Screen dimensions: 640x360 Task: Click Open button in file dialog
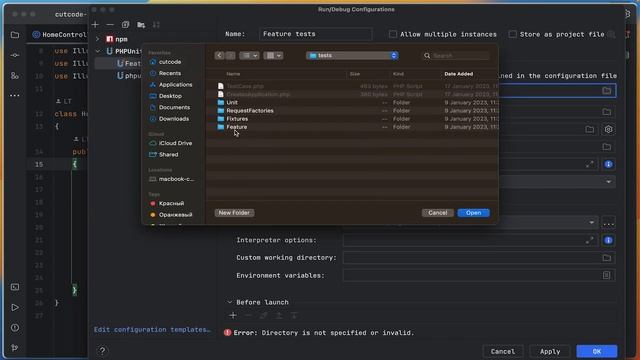click(473, 213)
